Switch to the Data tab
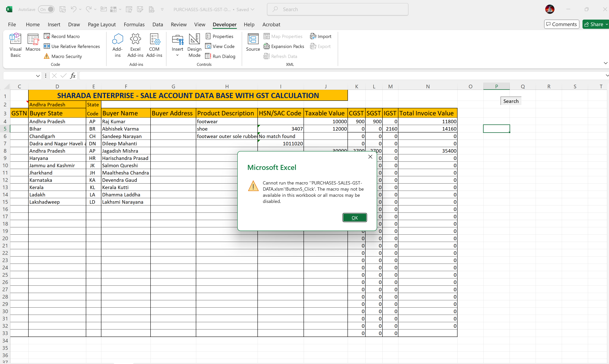Screen dimensions: 609x364 pos(157,25)
